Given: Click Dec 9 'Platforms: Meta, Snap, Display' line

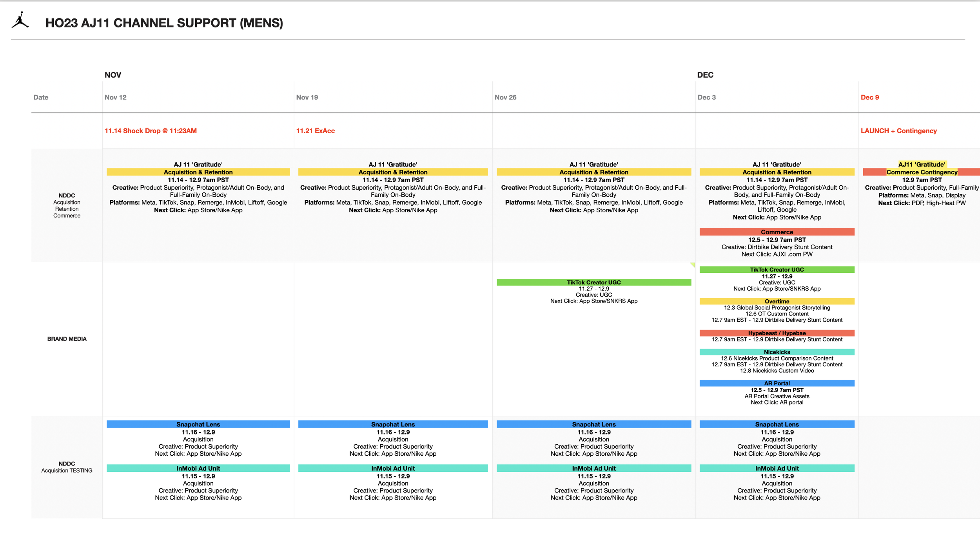Looking at the screenshot, I should pyautogui.click(x=922, y=195).
